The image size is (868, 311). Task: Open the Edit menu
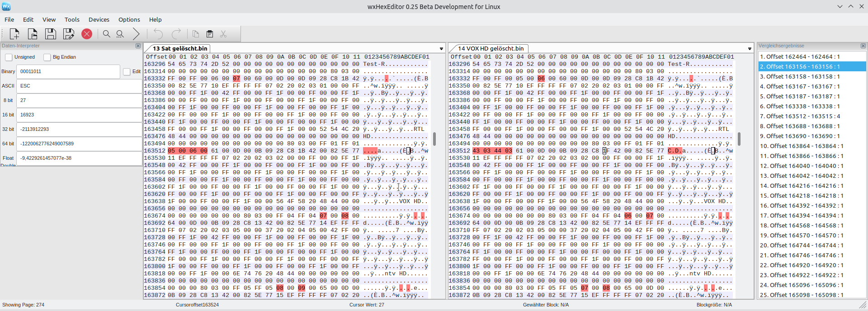click(x=28, y=19)
